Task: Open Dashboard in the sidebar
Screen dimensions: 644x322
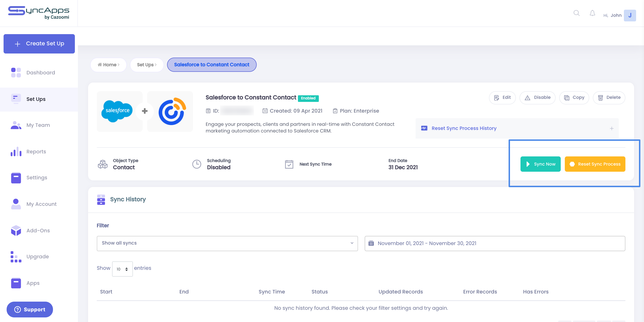Action: pos(39,73)
